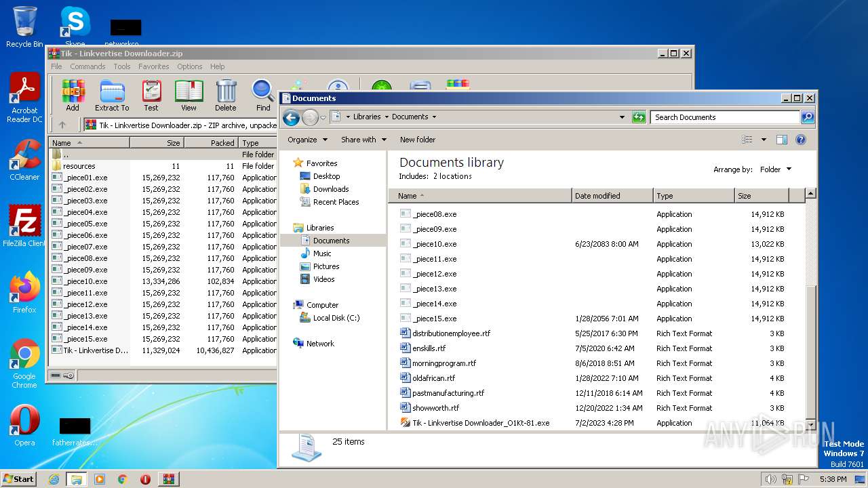Open Acrobat Reader DC desktop icon
The width and height of the screenshot is (868, 488).
tap(24, 98)
